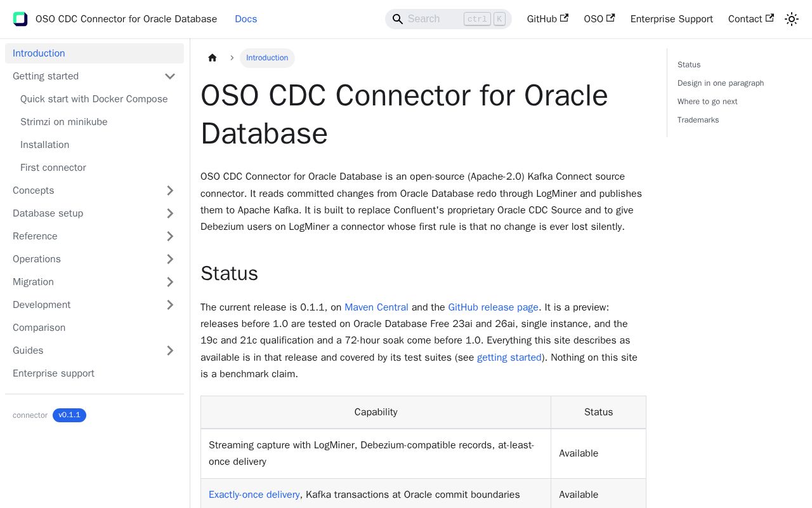
Task: Jump to Status in table of contents
Action: pyautogui.click(x=689, y=65)
